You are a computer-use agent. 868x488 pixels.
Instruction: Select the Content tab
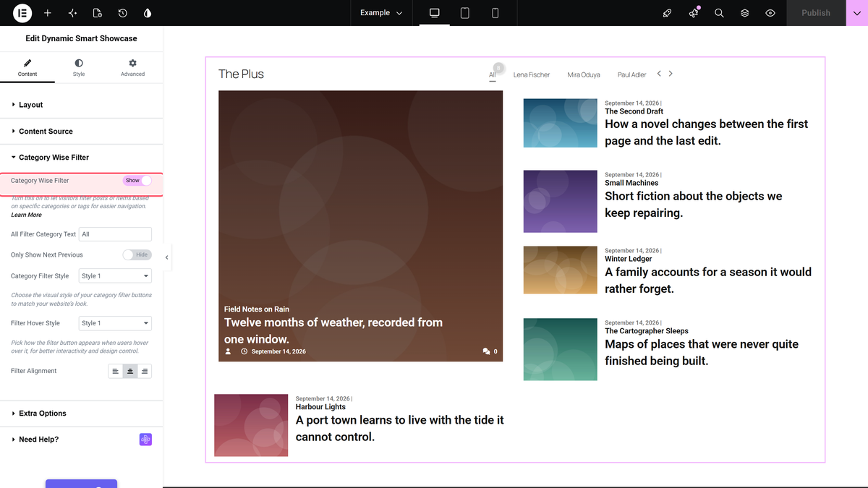click(x=27, y=68)
